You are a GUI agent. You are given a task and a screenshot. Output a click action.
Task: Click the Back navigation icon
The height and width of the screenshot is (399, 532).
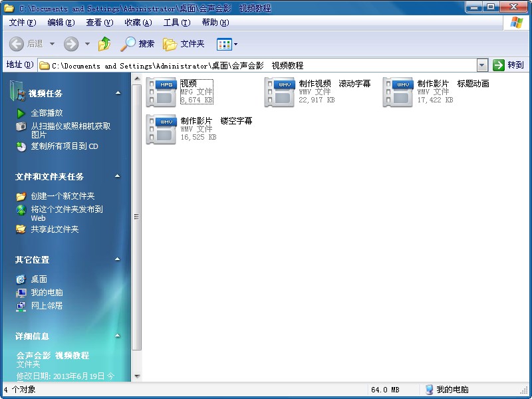point(16,45)
